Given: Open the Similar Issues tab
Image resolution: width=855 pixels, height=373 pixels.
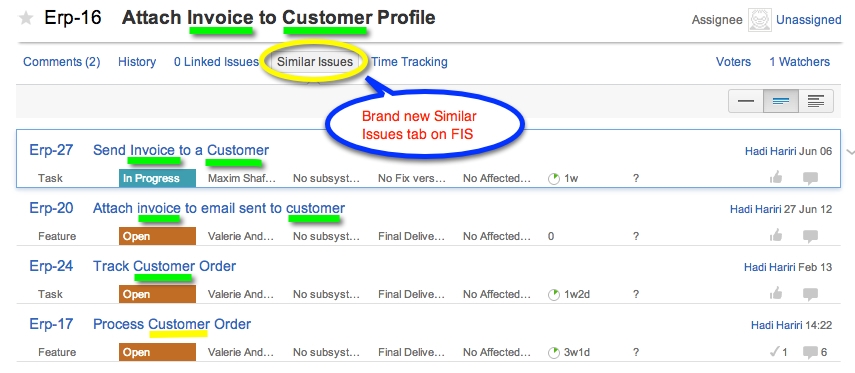Looking at the screenshot, I should [x=315, y=62].
